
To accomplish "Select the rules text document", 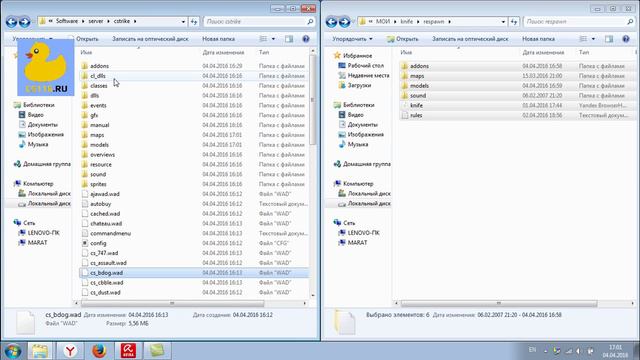I will click(416, 115).
